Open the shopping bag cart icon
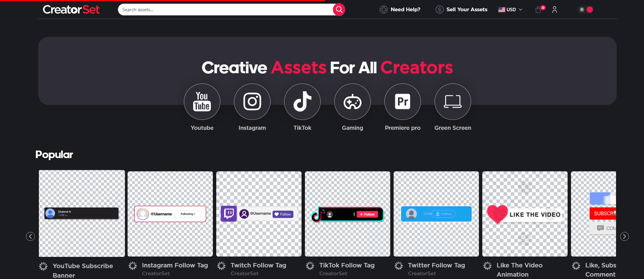 coord(538,10)
